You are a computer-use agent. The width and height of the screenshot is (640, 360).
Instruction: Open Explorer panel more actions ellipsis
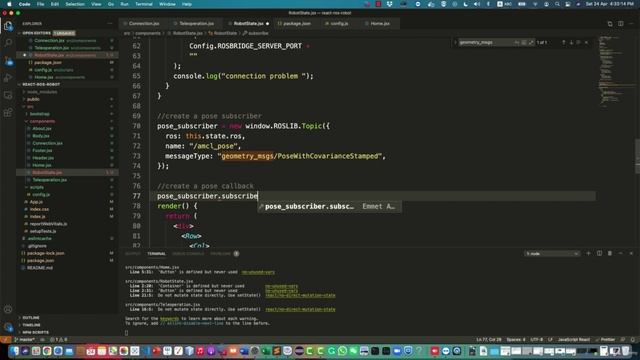tap(109, 24)
